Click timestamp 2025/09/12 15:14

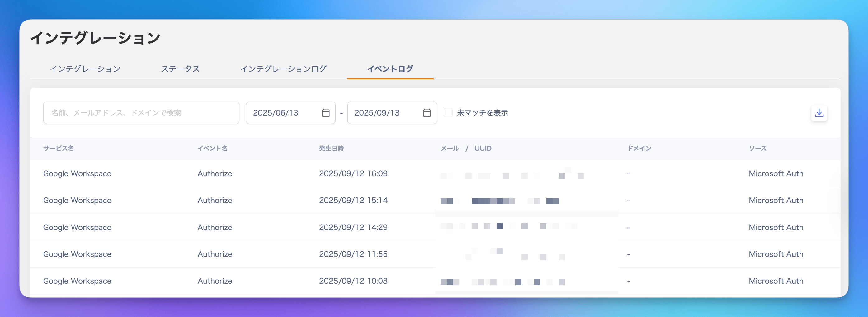(x=353, y=201)
